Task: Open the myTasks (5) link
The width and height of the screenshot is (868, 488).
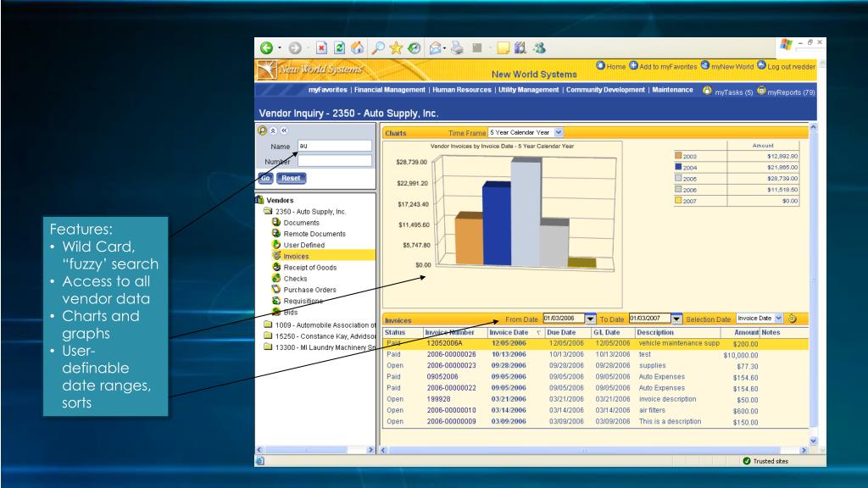Action: (733, 92)
